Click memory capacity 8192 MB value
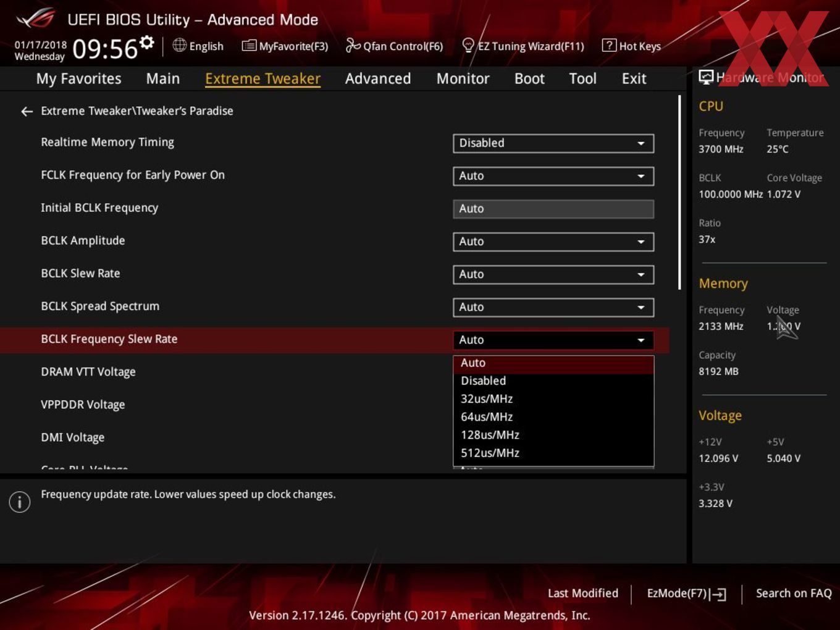Image resolution: width=840 pixels, height=630 pixels. (x=718, y=371)
